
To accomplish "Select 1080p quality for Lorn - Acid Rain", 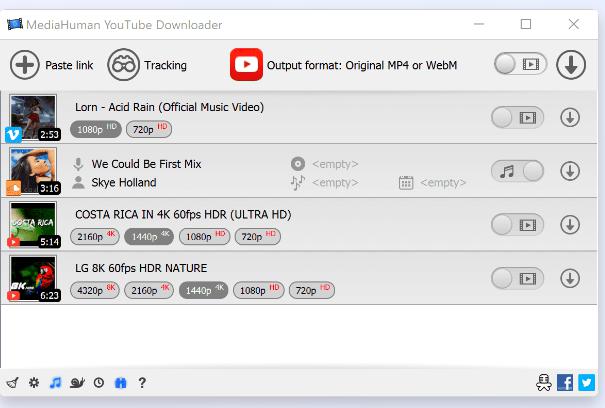I will pyautogui.click(x=96, y=129).
